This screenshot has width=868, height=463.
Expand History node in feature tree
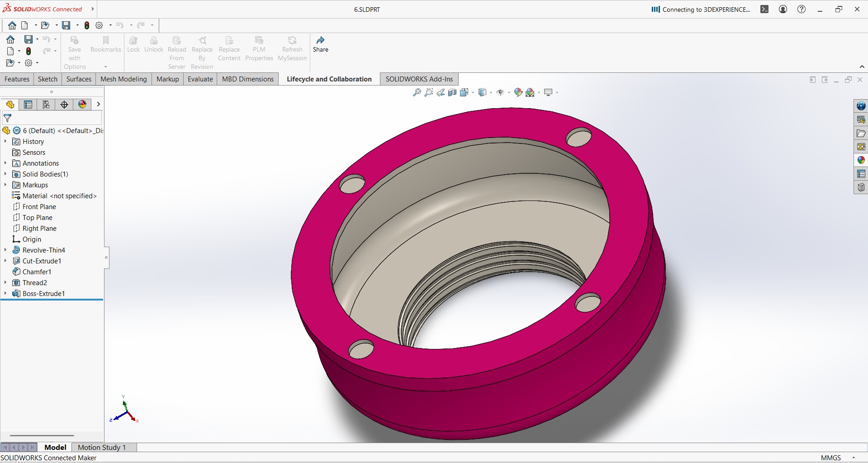coord(5,141)
